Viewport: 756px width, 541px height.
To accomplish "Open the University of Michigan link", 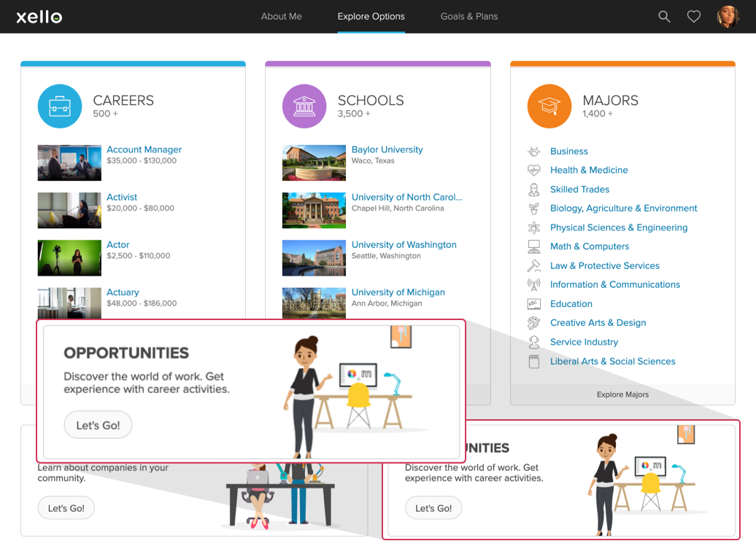I will click(x=398, y=292).
